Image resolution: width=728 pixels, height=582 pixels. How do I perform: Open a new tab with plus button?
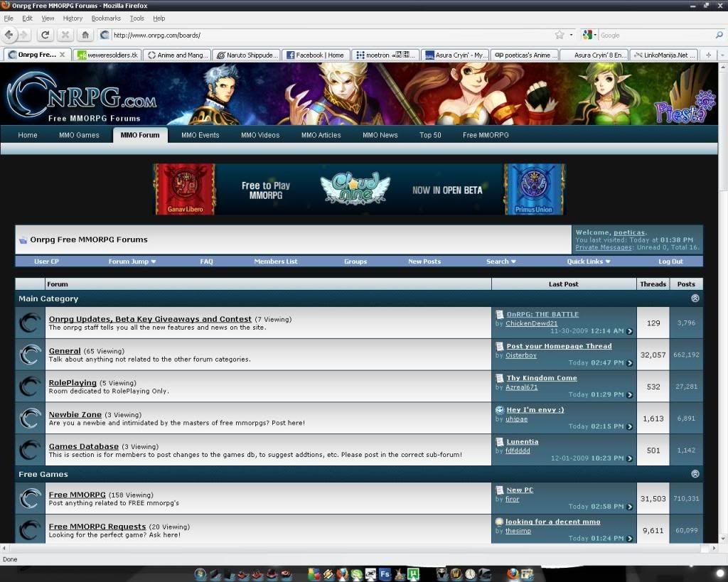pyautogui.click(x=708, y=55)
